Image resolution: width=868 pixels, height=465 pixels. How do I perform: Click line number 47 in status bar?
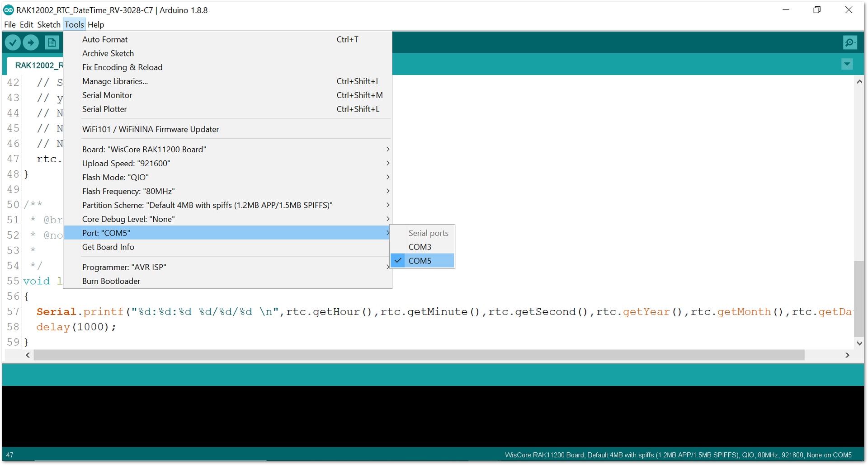[10, 455]
